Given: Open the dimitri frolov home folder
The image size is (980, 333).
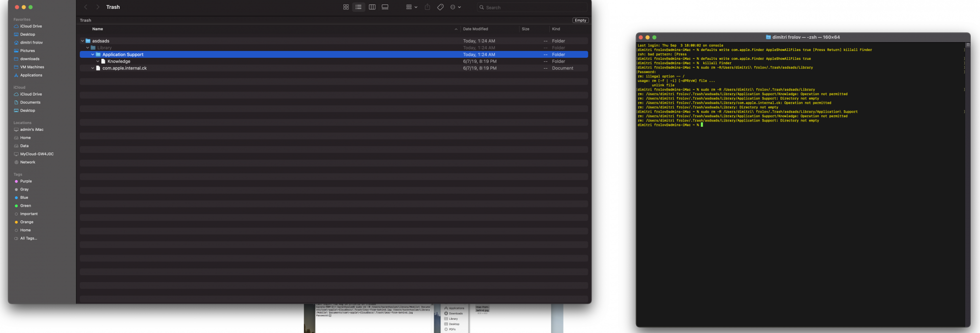Looking at the screenshot, I should pyautogui.click(x=31, y=43).
